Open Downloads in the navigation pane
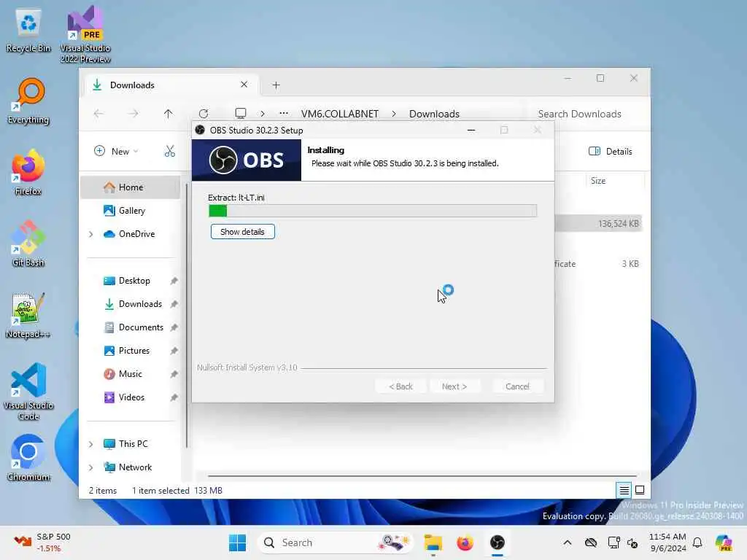The height and width of the screenshot is (560, 747). 134,304
